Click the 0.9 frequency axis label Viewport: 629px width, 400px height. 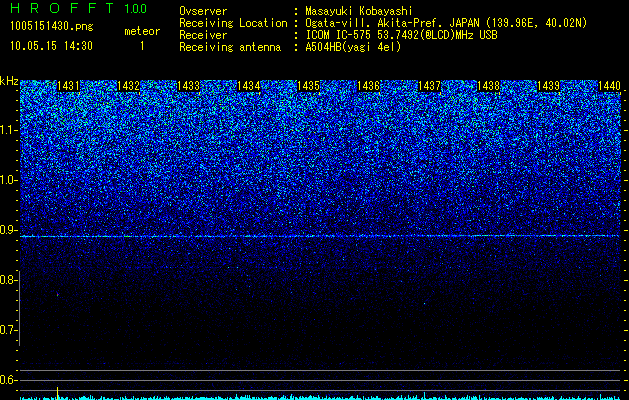[9, 230]
